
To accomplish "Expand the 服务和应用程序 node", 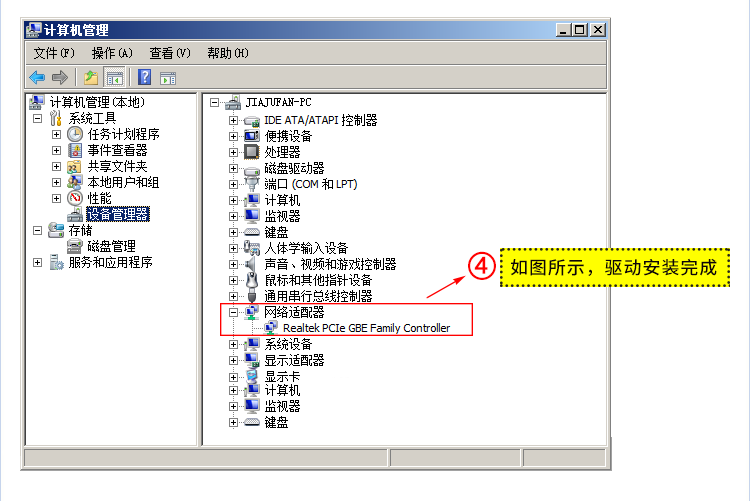I will [x=37, y=262].
